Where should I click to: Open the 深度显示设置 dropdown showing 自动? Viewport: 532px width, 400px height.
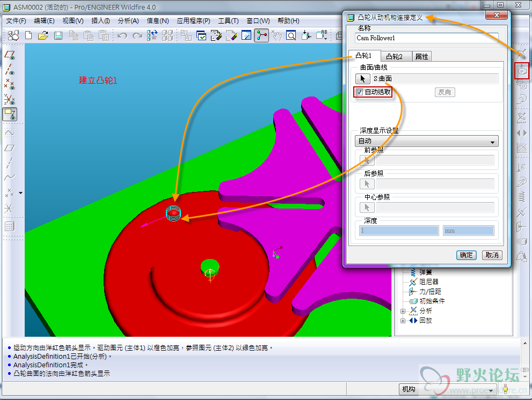point(427,142)
